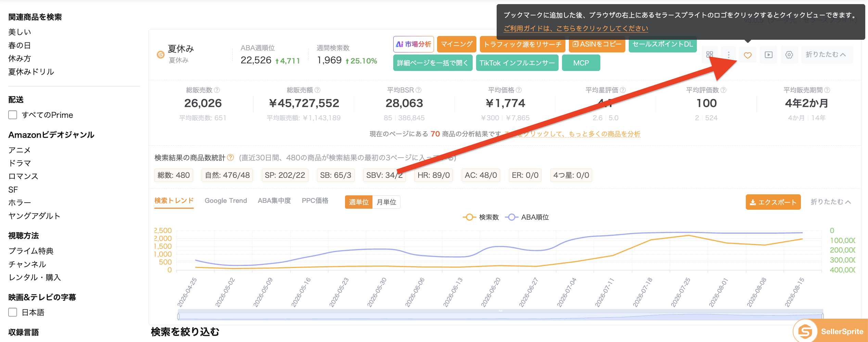Viewport: 868px width, 342px height.
Task: Click the Ai 市場分析 button
Action: click(x=413, y=44)
